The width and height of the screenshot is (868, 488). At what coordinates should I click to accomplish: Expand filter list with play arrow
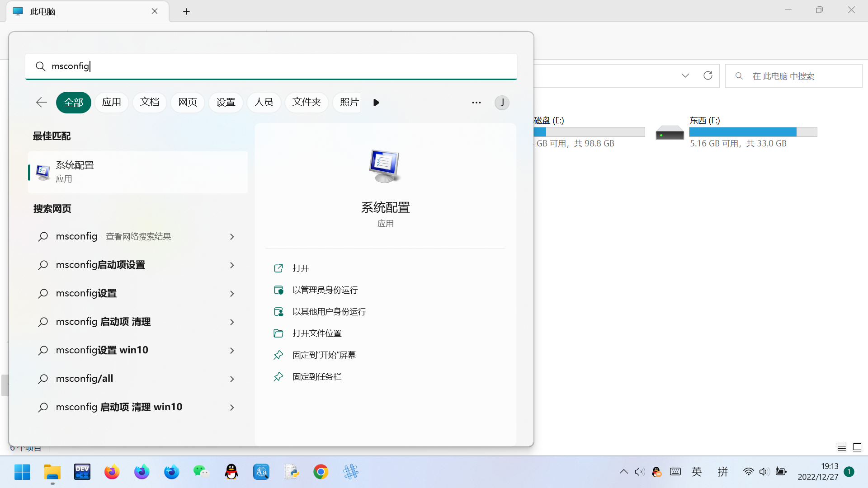point(376,103)
